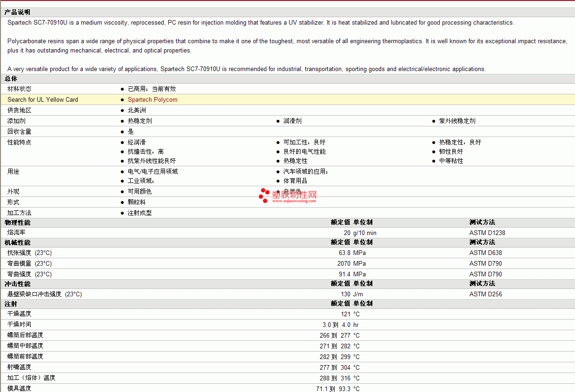This screenshot has width=575, height=392.
Task: Select the 体育用品 entry
Action: click(295, 181)
